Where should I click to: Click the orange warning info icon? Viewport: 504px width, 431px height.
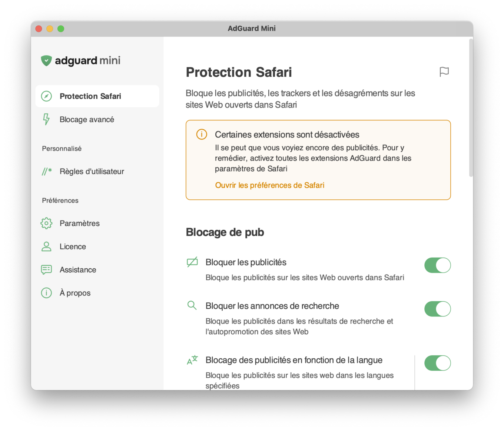pos(202,134)
